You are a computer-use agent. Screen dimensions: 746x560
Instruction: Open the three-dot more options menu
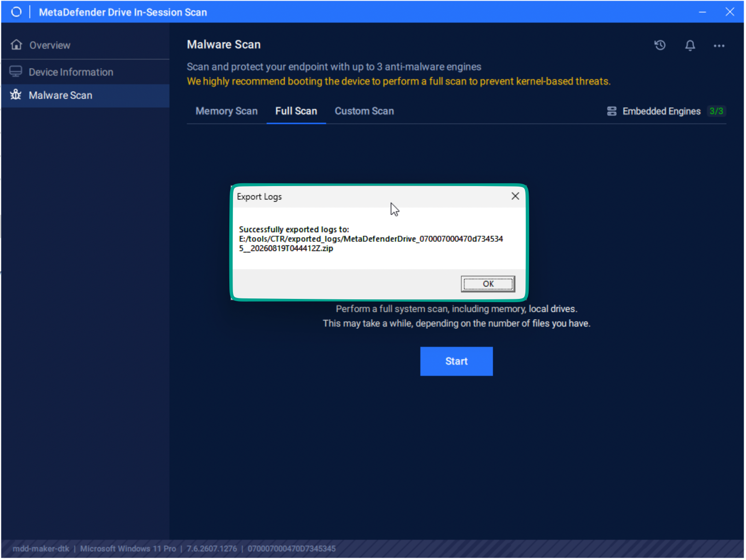720,46
